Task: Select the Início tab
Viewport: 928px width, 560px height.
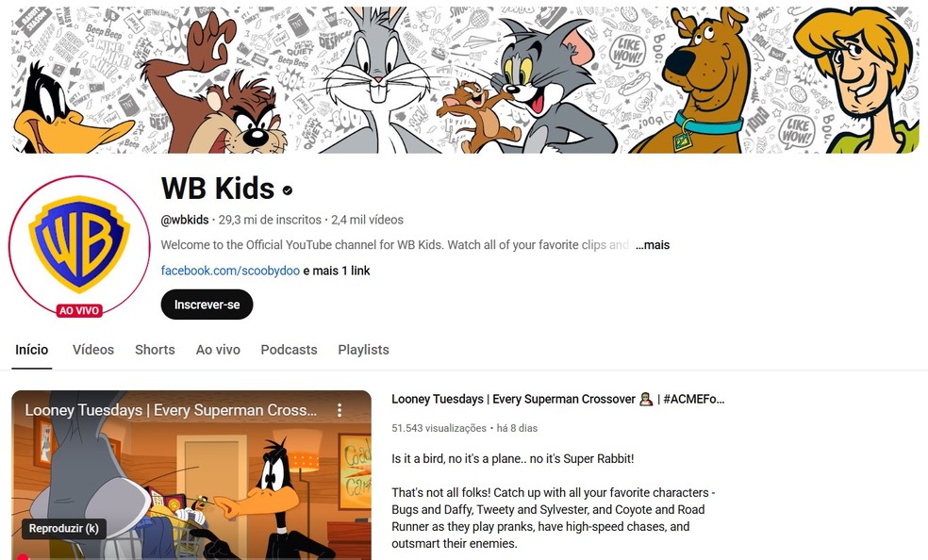Action: click(x=32, y=350)
